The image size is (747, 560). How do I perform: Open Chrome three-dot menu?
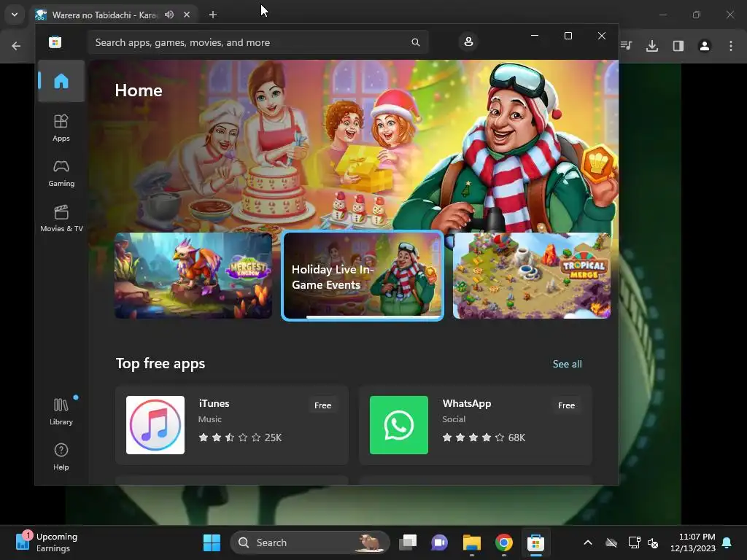click(731, 46)
